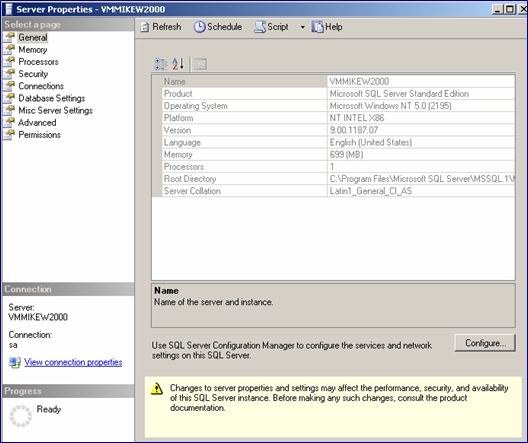Go to the Processors page

[x=38, y=62]
